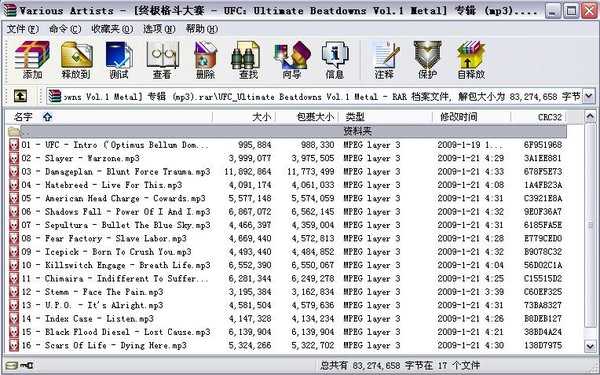The width and height of the screenshot is (600, 375).
Task: Click the archive icon in the address bar
Action: point(55,96)
